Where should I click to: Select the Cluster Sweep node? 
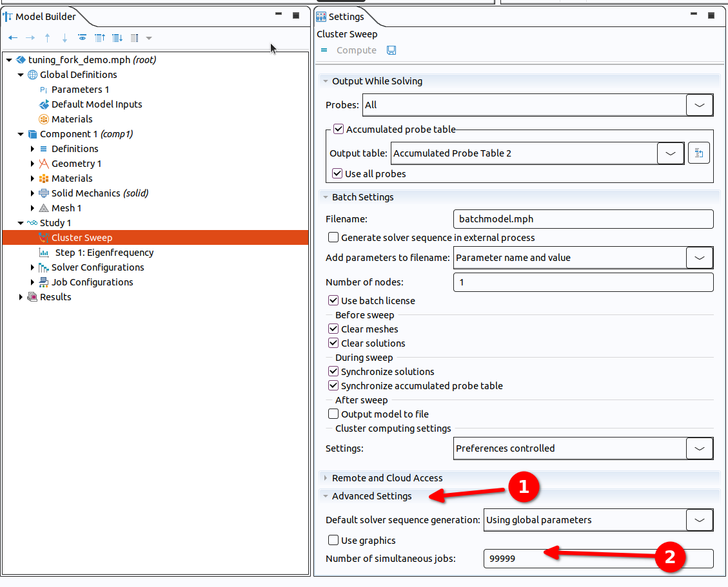(x=155, y=238)
